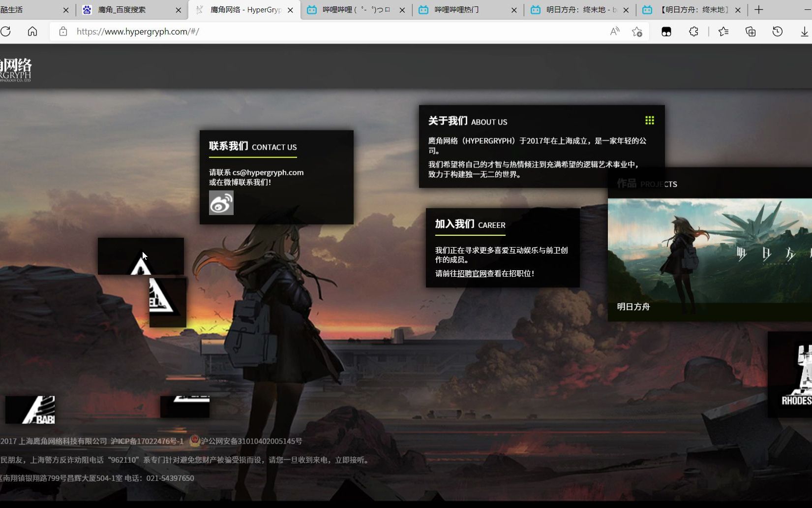This screenshot has width=812, height=508.
Task: Click the 加入我们 CAREER heading
Action: (x=470, y=224)
